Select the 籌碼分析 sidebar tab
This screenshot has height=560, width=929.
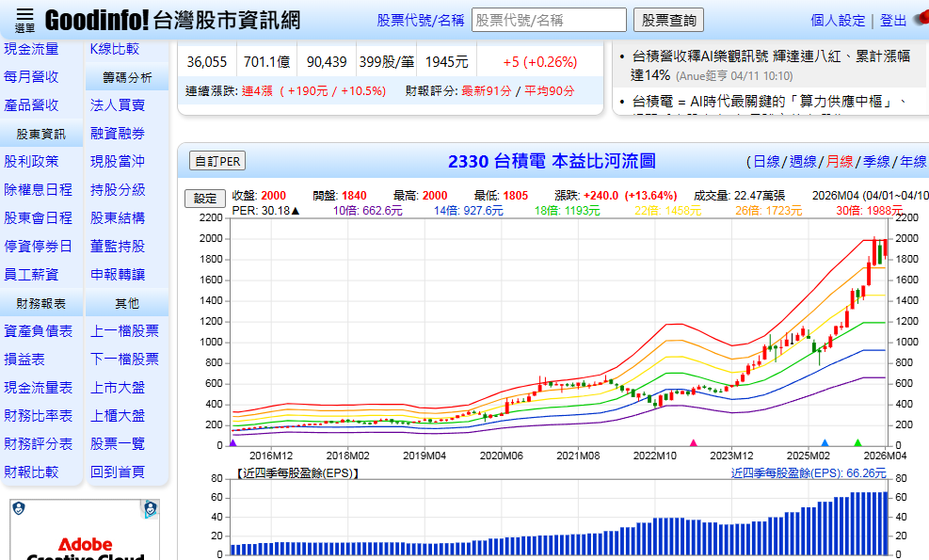tap(127, 76)
